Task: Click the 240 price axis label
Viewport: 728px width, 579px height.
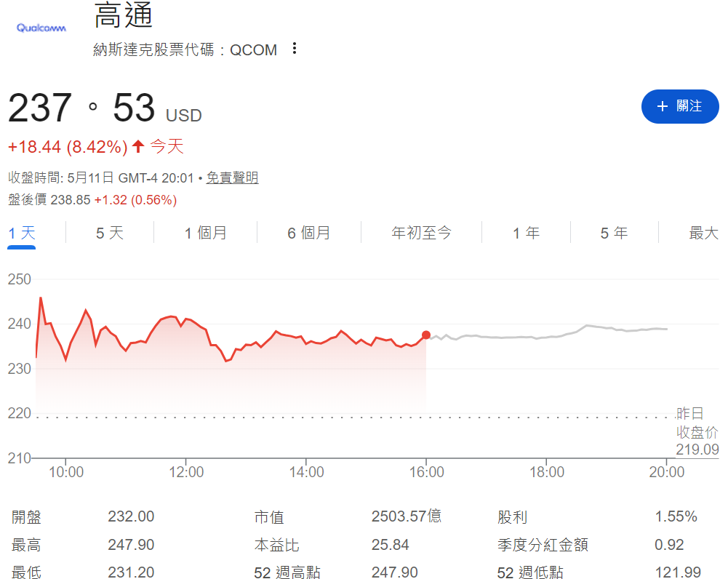Action: tap(19, 324)
